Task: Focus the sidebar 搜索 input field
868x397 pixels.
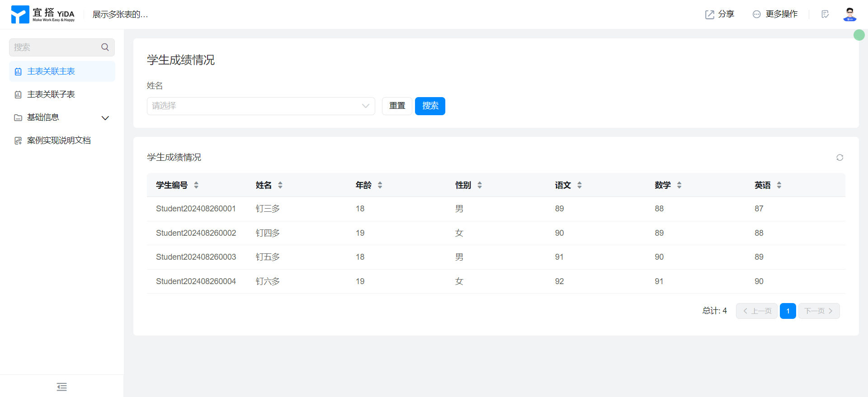Action: [62, 47]
